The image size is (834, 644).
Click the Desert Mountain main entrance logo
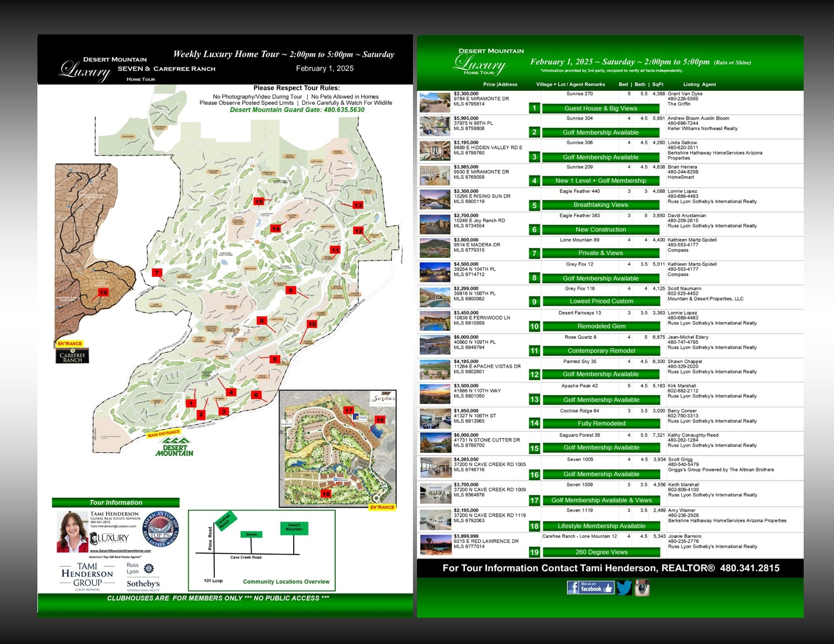(x=174, y=447)
